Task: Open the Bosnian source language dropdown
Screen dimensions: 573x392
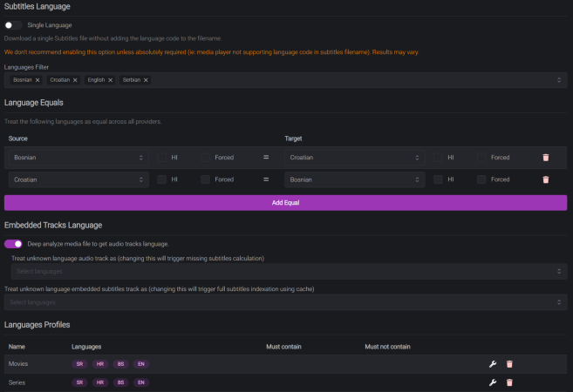Action: 78,158
